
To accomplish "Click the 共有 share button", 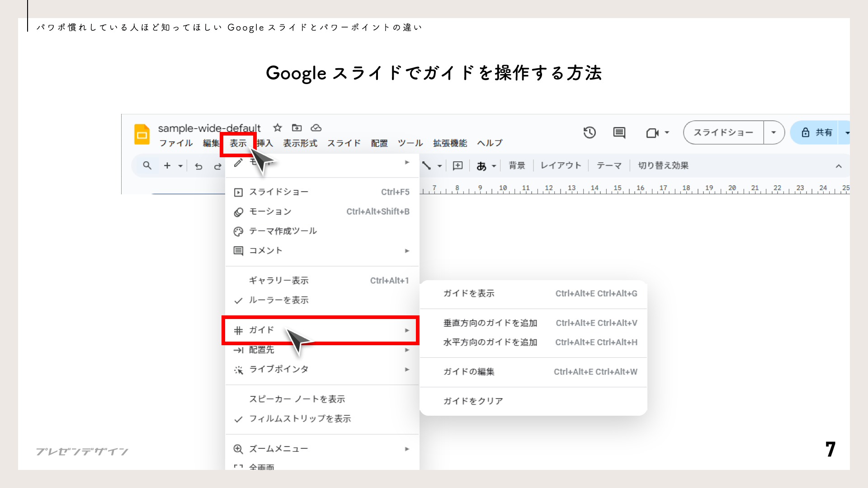I will click(815, 132).
